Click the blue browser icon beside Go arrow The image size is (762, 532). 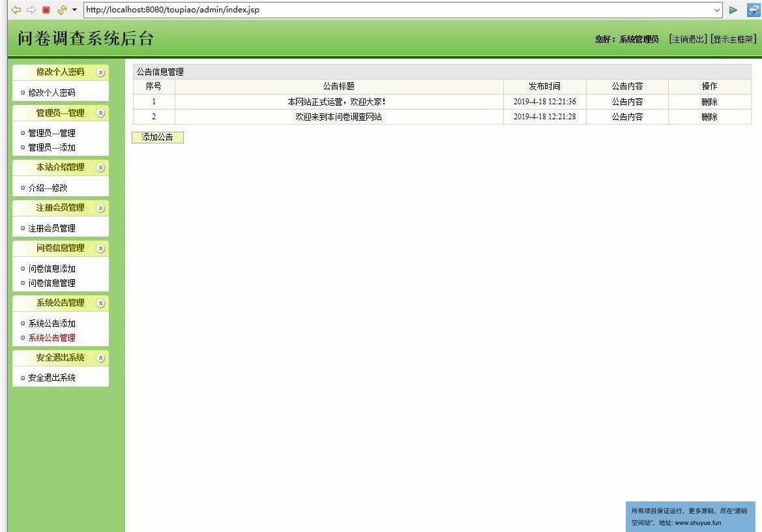tap(754, 10)
